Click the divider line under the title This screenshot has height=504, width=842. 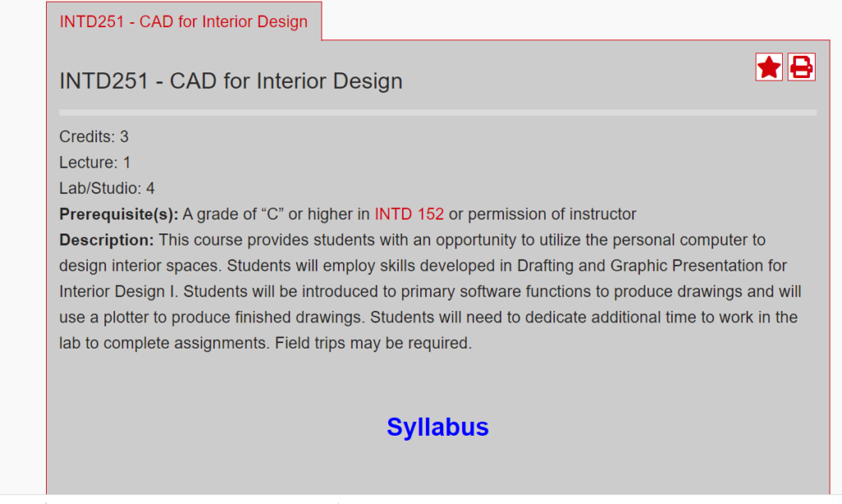(437, 113)
